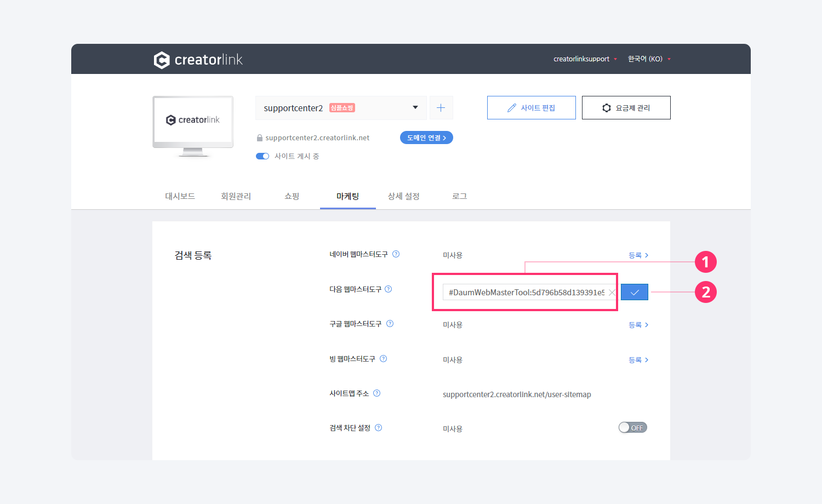Open help icon next to 다음 웹마스터도구

click(389, 289)
